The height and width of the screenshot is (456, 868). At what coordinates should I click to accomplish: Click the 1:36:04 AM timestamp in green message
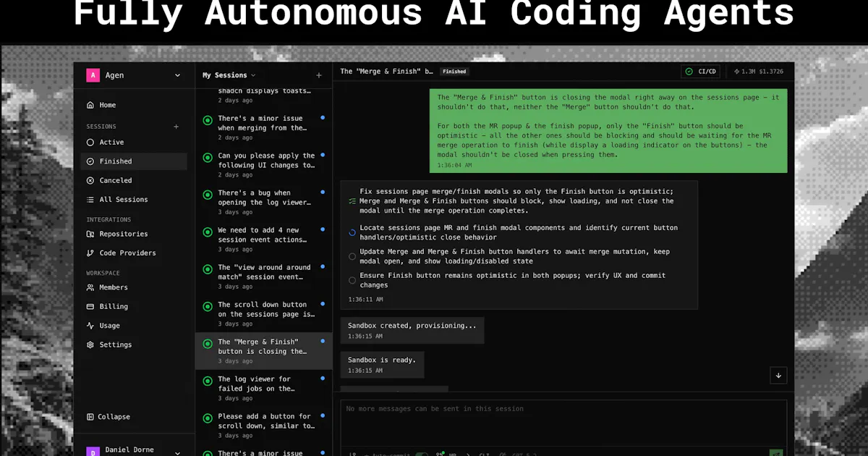click(454, 165)
